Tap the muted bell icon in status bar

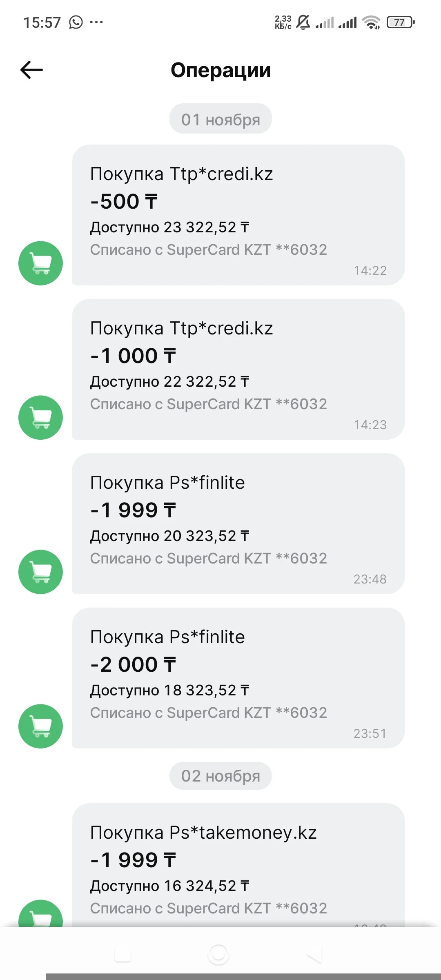coord(303,22)
